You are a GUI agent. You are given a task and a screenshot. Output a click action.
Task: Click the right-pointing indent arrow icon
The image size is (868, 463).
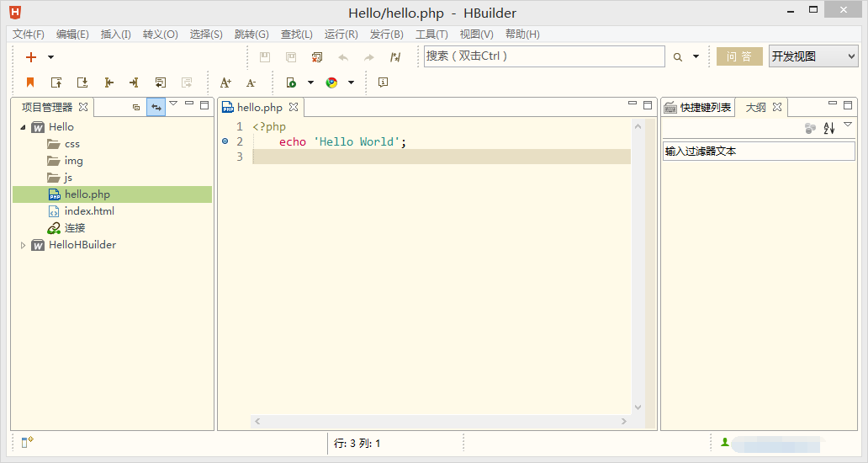pos(134,82)
